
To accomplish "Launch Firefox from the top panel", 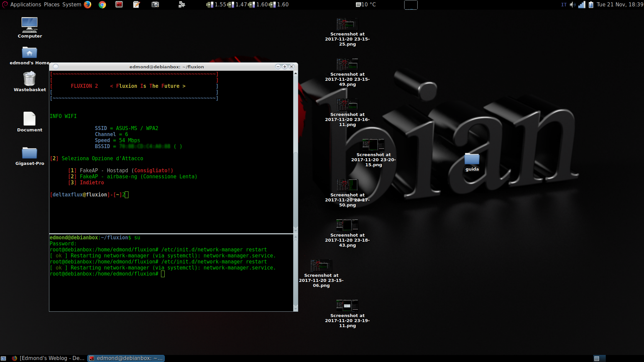I will click(x=88, y=4).
